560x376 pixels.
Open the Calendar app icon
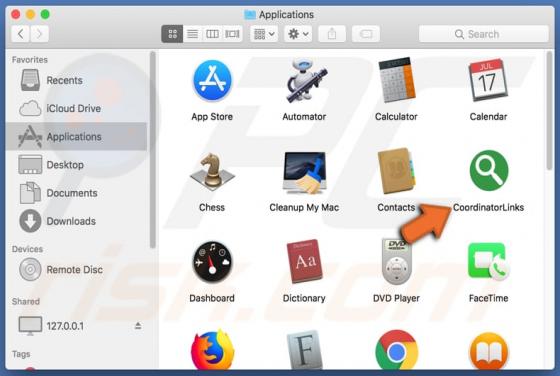point(488,80)
